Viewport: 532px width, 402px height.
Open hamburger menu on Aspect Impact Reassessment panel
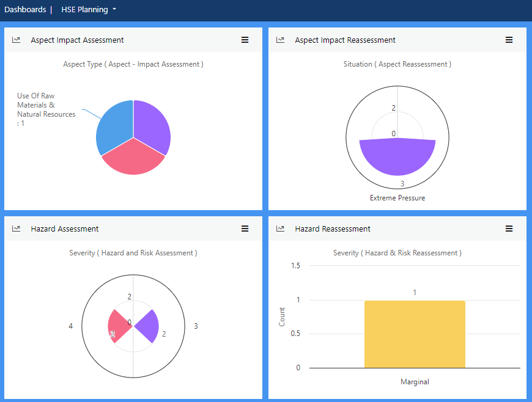(x=509, y=40)
